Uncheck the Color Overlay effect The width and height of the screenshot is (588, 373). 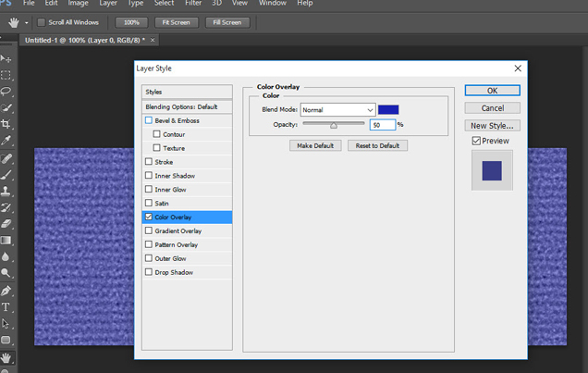pyautogui.click(x=149, y=218)
